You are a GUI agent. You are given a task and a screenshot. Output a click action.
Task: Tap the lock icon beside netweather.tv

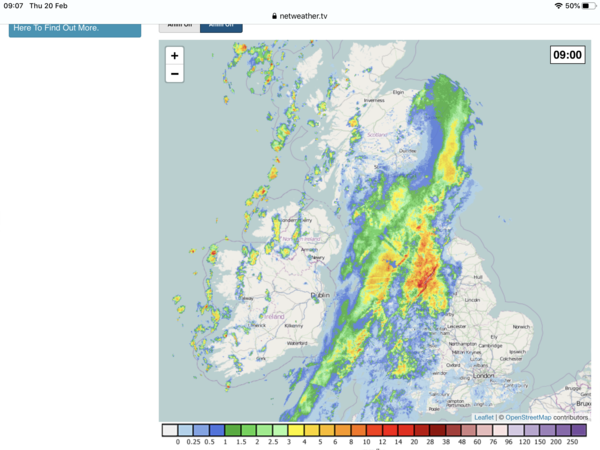pos(274,16)
